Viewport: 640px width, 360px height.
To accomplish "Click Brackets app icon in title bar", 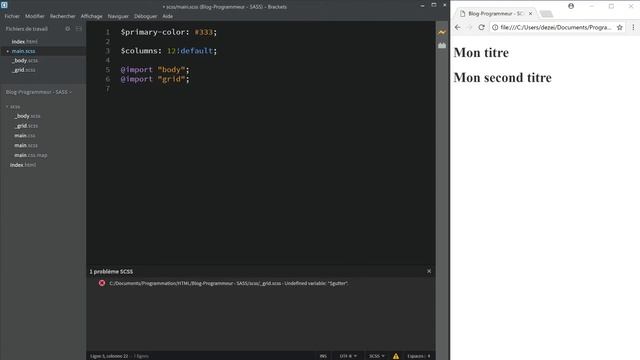I will [4, 5].
